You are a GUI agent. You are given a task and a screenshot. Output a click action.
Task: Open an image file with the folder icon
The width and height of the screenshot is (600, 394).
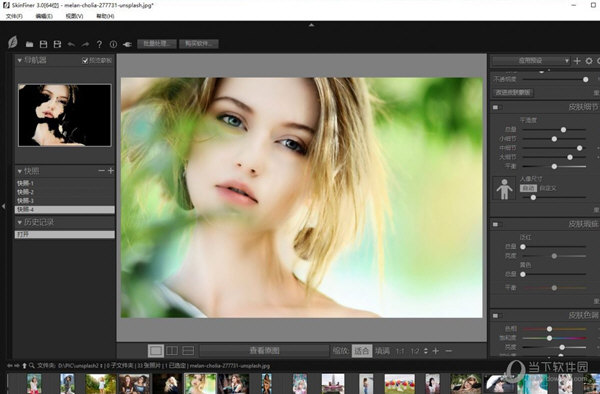coord(29,44)
